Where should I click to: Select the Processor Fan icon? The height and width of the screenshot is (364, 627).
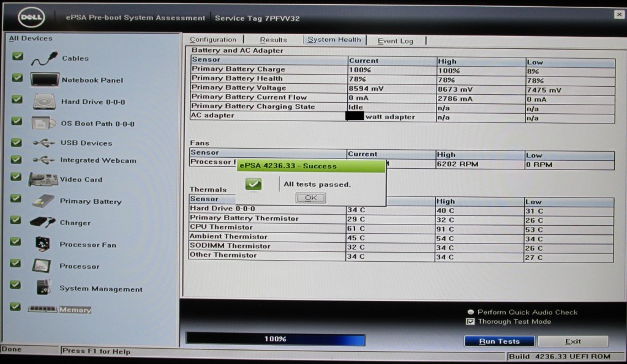42,243
